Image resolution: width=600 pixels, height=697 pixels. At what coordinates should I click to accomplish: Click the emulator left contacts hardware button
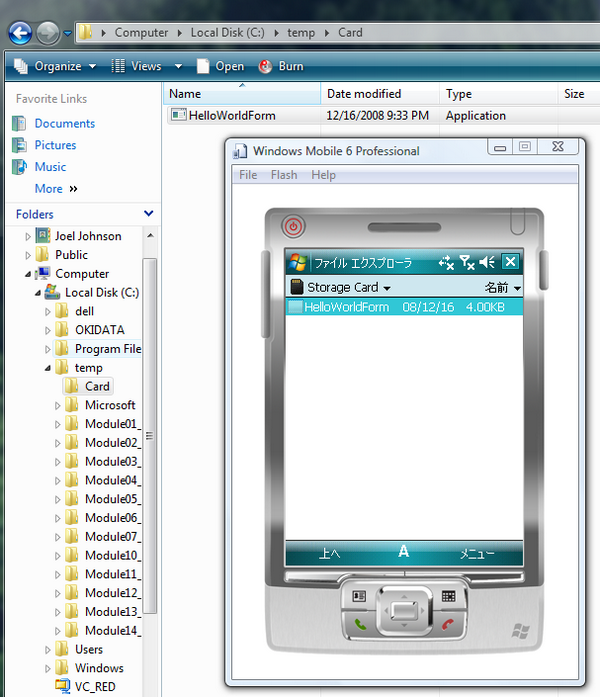click(x=359, y=596)
